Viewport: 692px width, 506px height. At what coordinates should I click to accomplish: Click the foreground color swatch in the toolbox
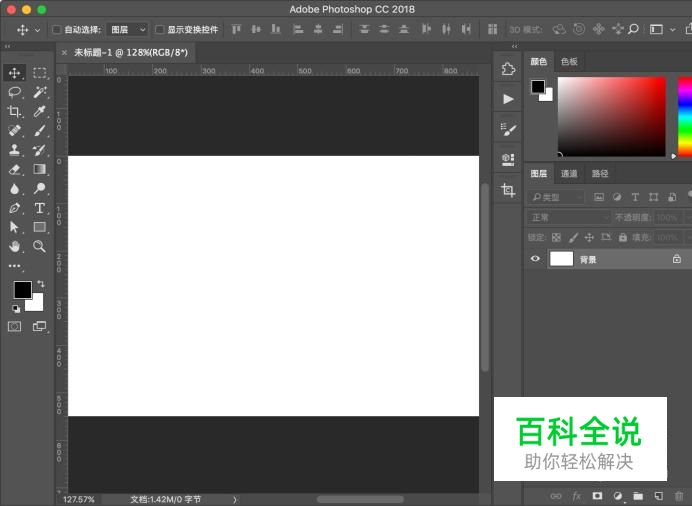click(x=22, y=290)
